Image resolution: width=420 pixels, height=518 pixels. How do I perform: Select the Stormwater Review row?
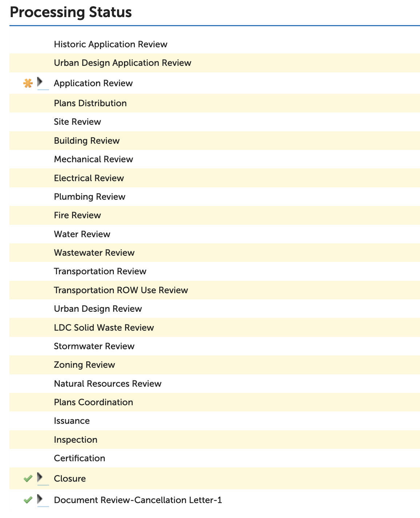(x=215, y=346)
